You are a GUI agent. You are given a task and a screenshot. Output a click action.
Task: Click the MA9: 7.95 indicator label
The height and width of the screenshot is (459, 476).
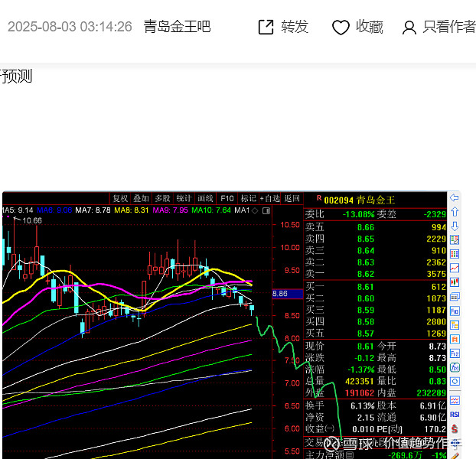[171, 210]
